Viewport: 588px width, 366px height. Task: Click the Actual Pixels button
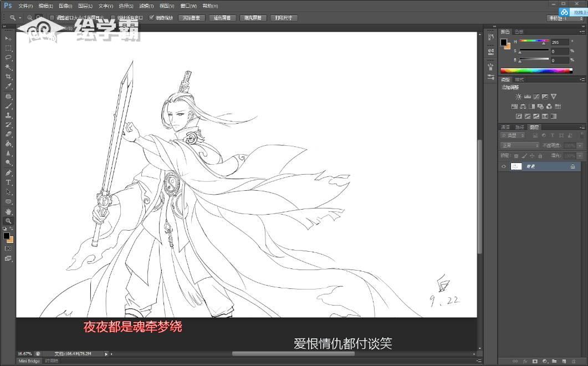(191, 18)
